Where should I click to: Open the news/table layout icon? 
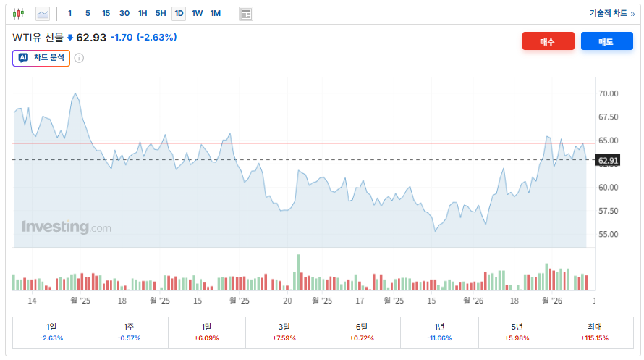point(246,14)
